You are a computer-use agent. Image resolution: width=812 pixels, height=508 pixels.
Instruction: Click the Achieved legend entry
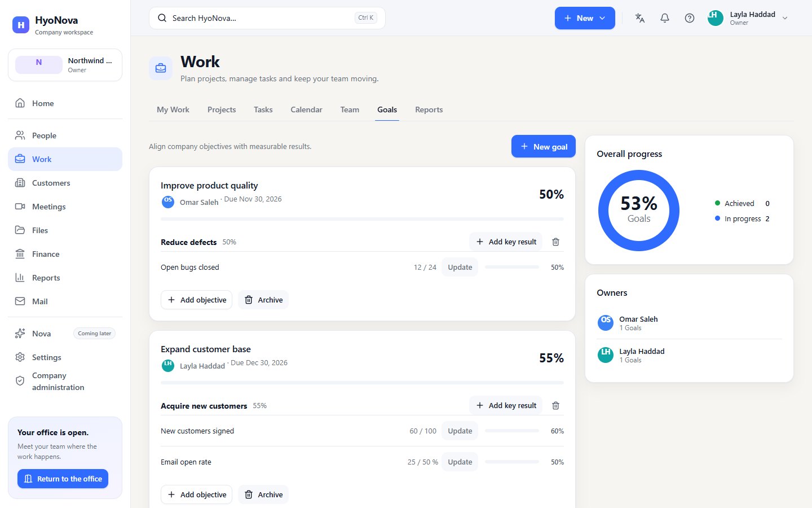pyautogui.click(x=742, y=203)
